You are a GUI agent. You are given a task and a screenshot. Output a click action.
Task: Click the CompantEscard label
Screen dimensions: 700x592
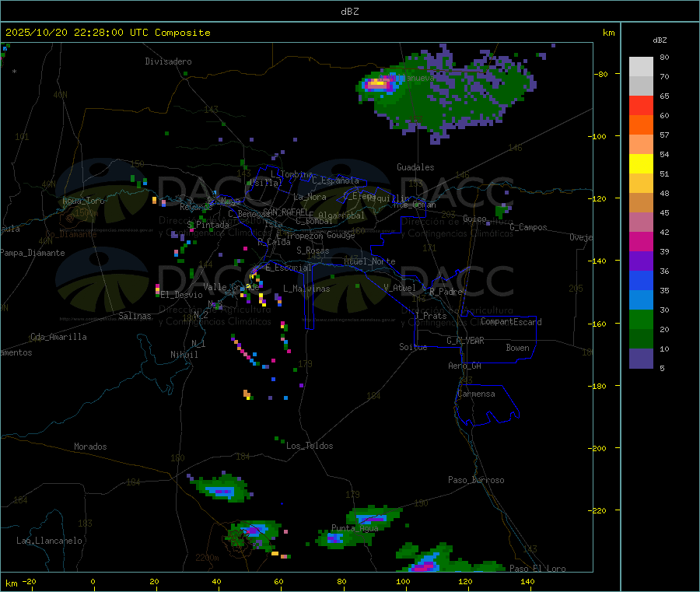pyautogui.click(x=511, y=322)
